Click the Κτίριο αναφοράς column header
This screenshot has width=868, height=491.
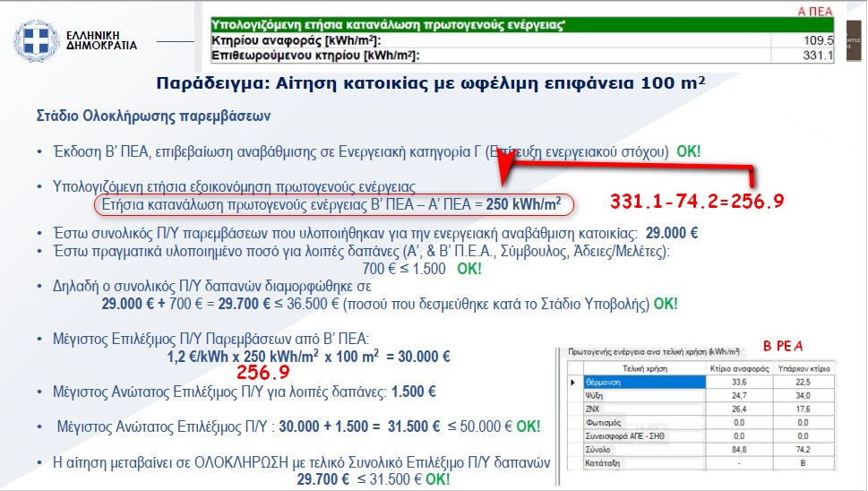pyautogui.click(x=742, y=367)
